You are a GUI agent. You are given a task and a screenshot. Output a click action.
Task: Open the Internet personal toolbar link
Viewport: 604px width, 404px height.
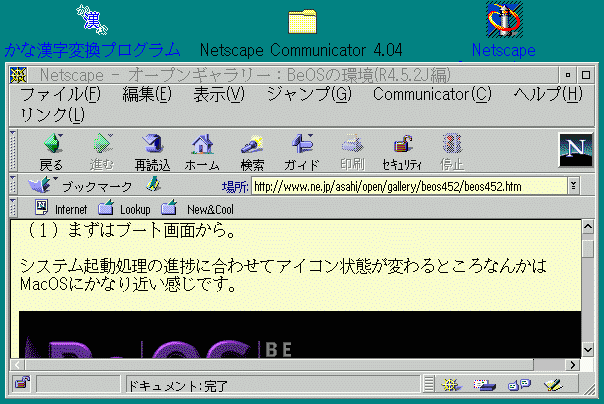(61, 209)
